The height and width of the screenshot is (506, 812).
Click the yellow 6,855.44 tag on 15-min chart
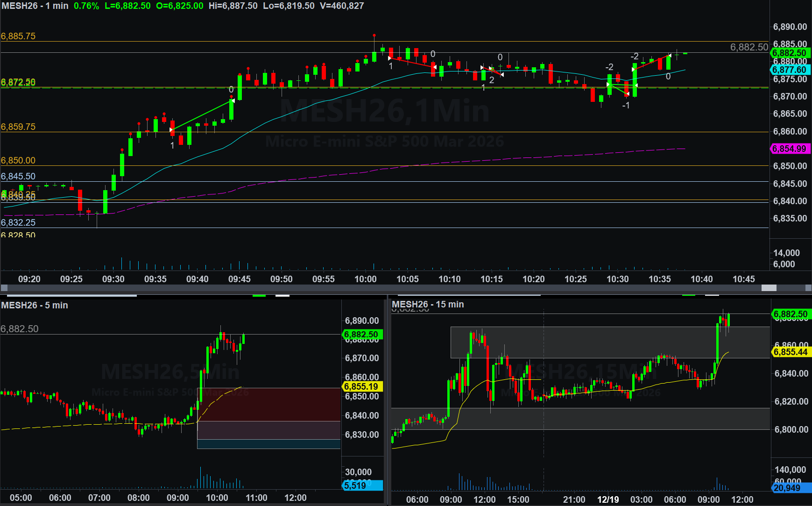click(791, 352)
